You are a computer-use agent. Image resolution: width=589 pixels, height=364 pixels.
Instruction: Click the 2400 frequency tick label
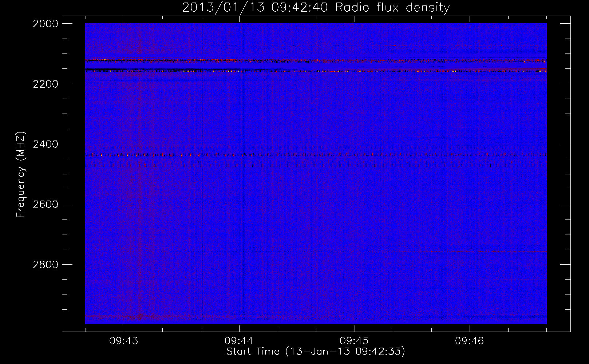pos(46,144)
